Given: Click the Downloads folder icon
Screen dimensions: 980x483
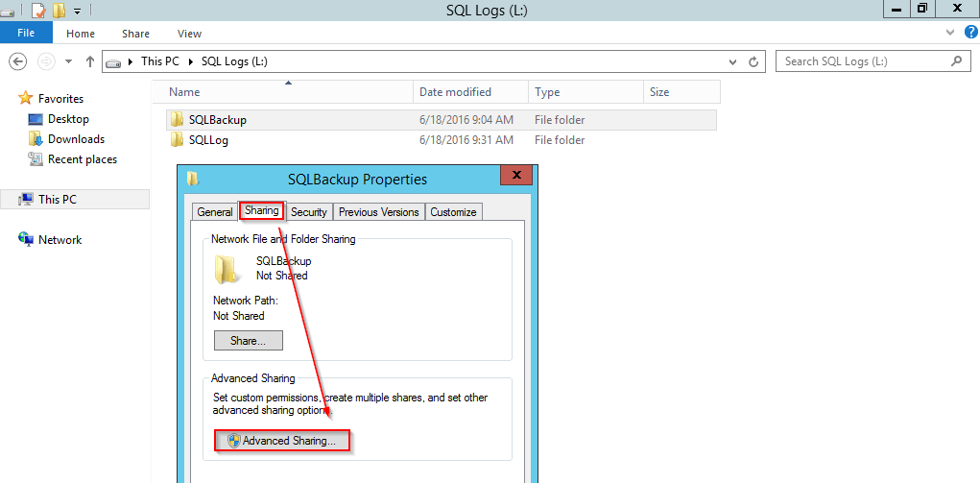Looking at the screenshot, I should pos(36,139).
